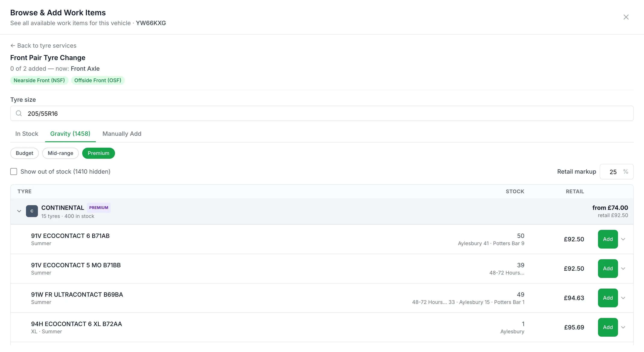Click the PREMIUM badge beside Continental
This screenshot has height=352, width=644.
[x=99, y=207]
